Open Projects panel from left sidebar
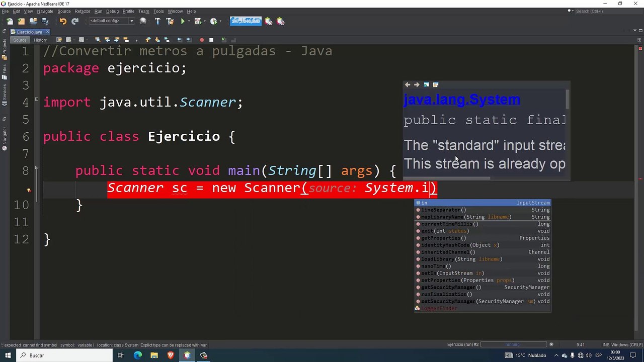 point(5,48)
